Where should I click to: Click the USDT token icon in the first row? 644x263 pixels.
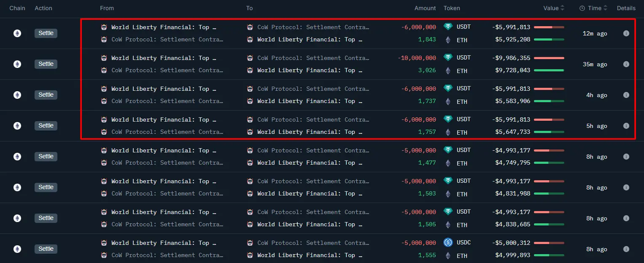tap(447, 27)
